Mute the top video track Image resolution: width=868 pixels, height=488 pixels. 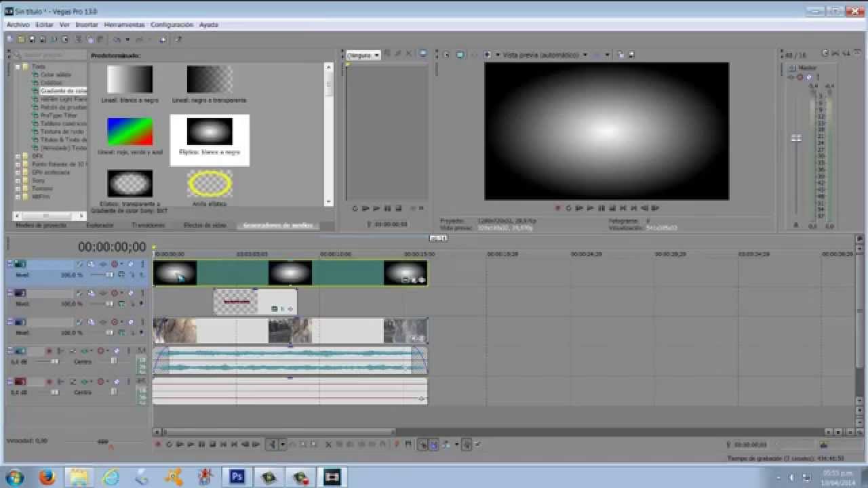(130, 264)
